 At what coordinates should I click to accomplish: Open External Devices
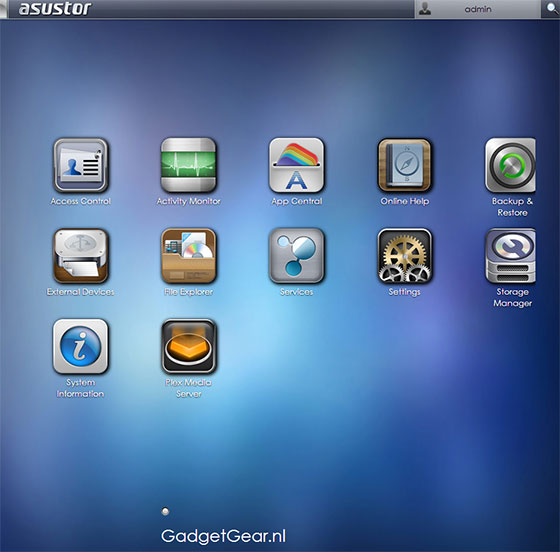pos(81,256)
